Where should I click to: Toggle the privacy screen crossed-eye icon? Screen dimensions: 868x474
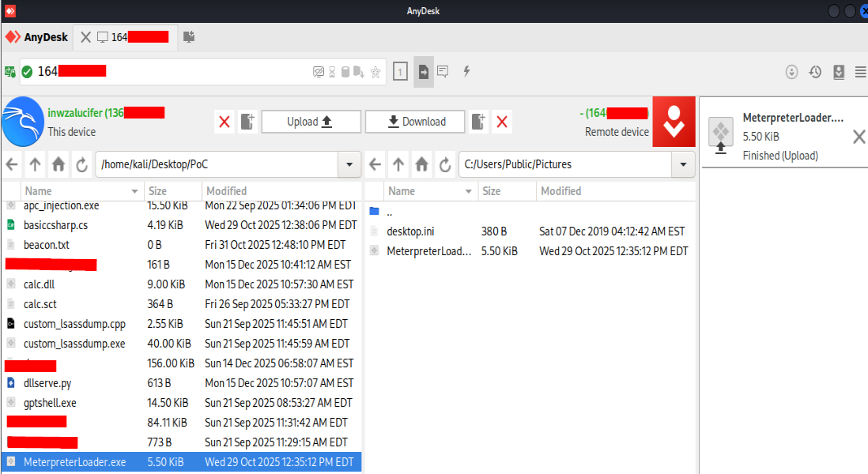319,72
